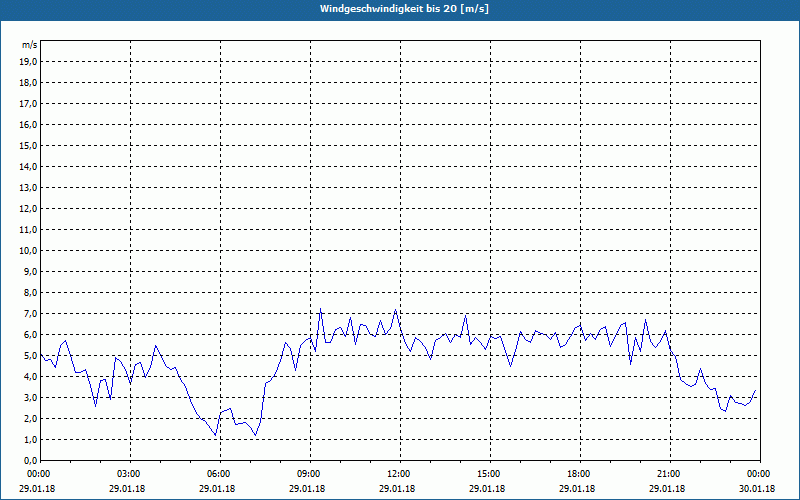Image resolution: width=800 pixels, height=500 pixels.
Task: Pick the '6,0' y-axis label
Action: tap(31, 335)
